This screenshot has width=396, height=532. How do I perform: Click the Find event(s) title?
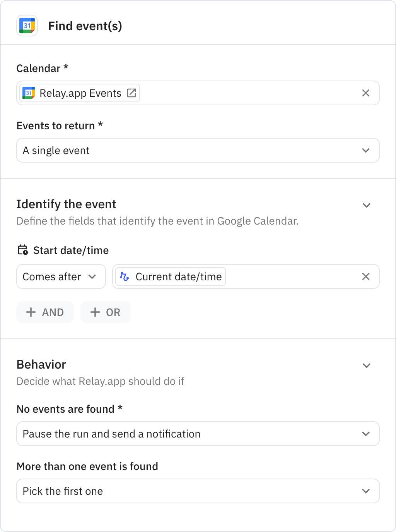(x=85, y=26)
